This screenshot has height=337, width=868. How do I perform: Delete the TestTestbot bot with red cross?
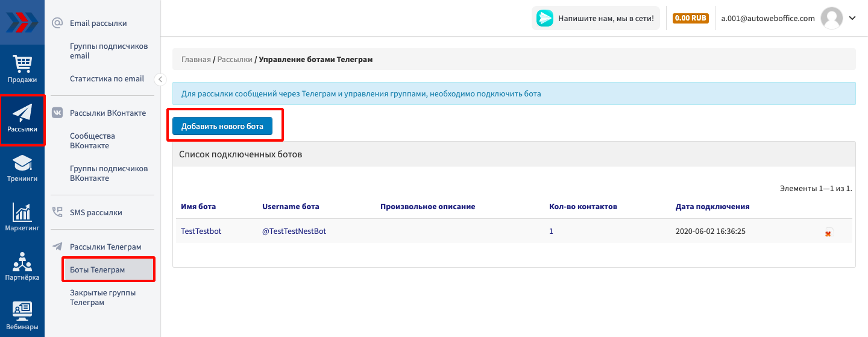(828, 233)
